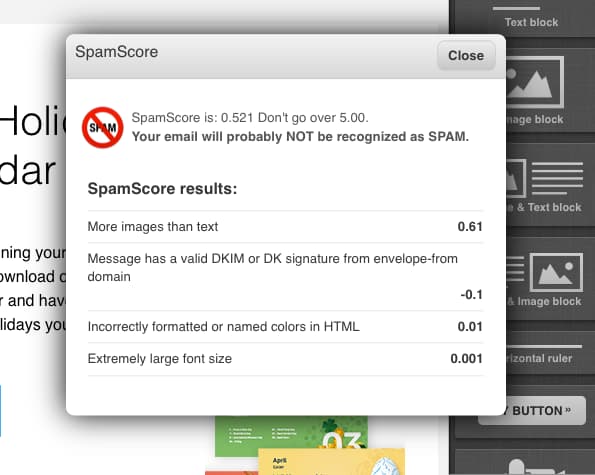The height and width of the screenshot is (475, 595).
Task: Click the 'SpamScore results:' heading
Action: (x=162, y=189)
